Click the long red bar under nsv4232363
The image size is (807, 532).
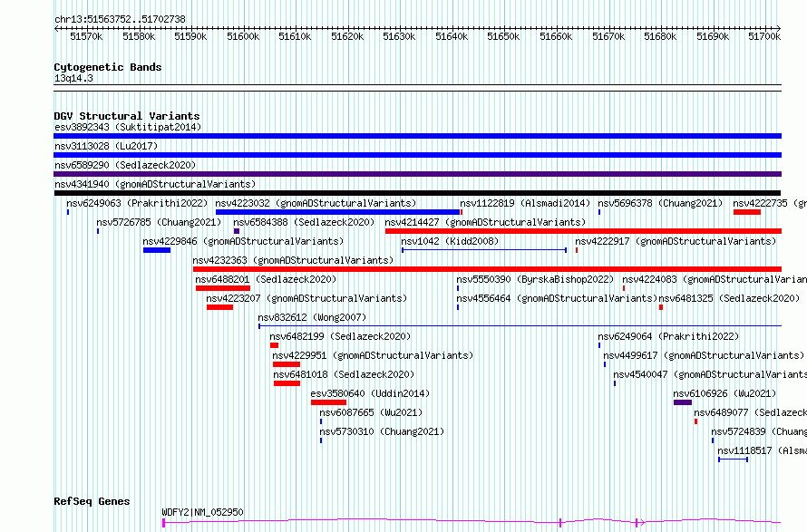pos(488,269)
